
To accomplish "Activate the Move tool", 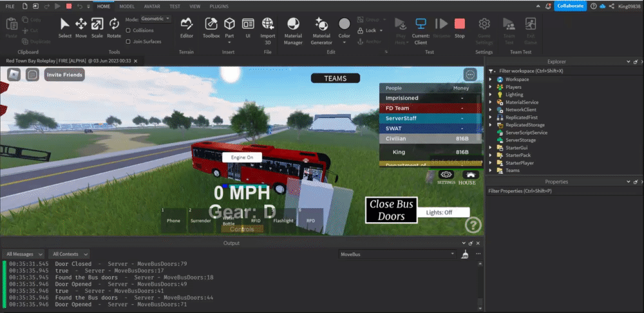I will 81,28.
